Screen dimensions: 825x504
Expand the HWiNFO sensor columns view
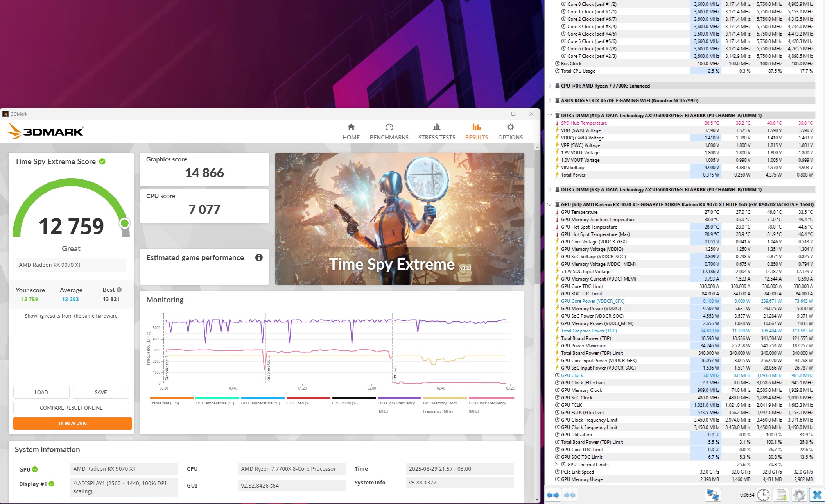[x=552, y=495]
